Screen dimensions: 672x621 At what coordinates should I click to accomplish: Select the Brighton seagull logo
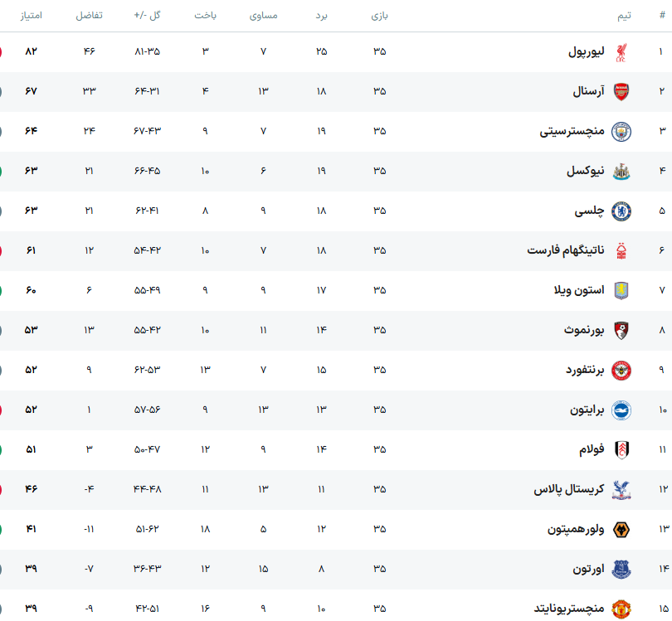coord(621,410)
